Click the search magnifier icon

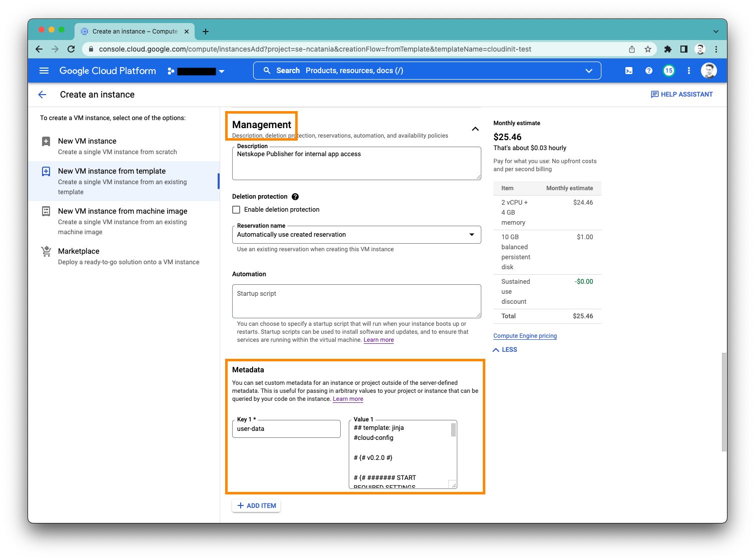(267, 71)
